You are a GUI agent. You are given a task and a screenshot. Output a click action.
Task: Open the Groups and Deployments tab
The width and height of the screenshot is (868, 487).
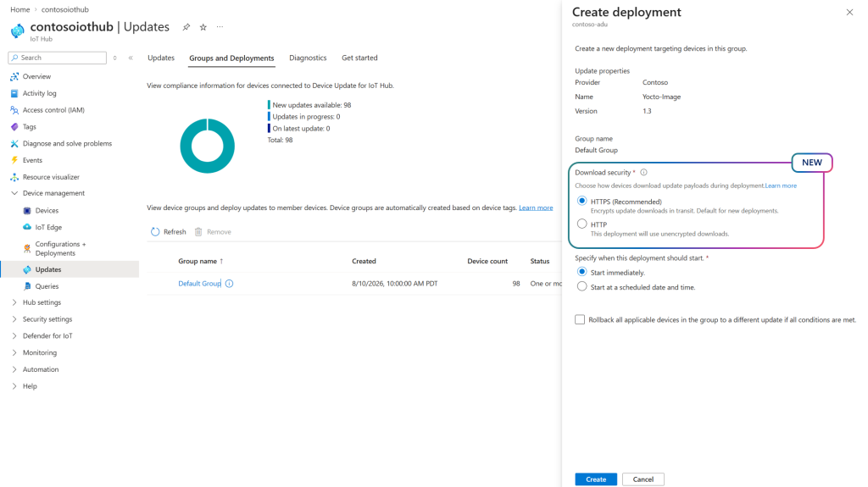pos(231,58)
